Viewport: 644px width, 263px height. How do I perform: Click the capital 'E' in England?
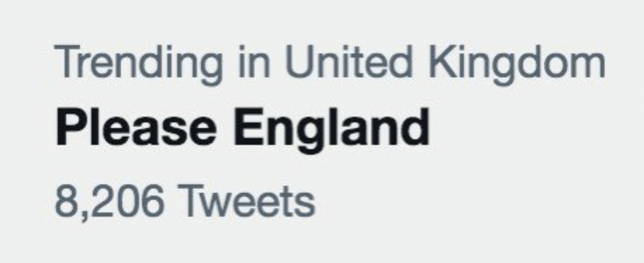coord(248,128)
